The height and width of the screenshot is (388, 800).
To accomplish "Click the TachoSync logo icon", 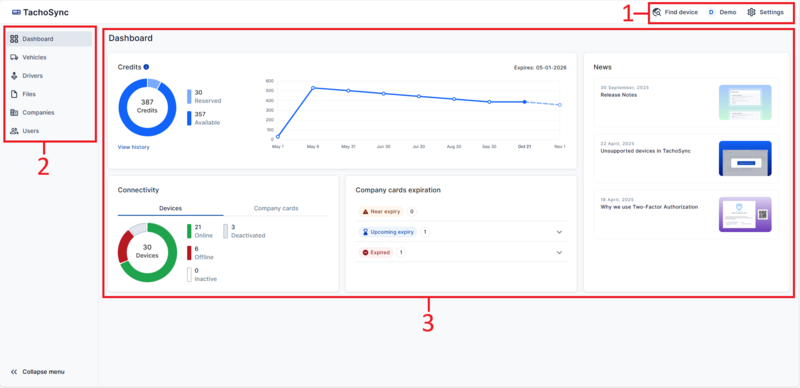I will point(16,12).
